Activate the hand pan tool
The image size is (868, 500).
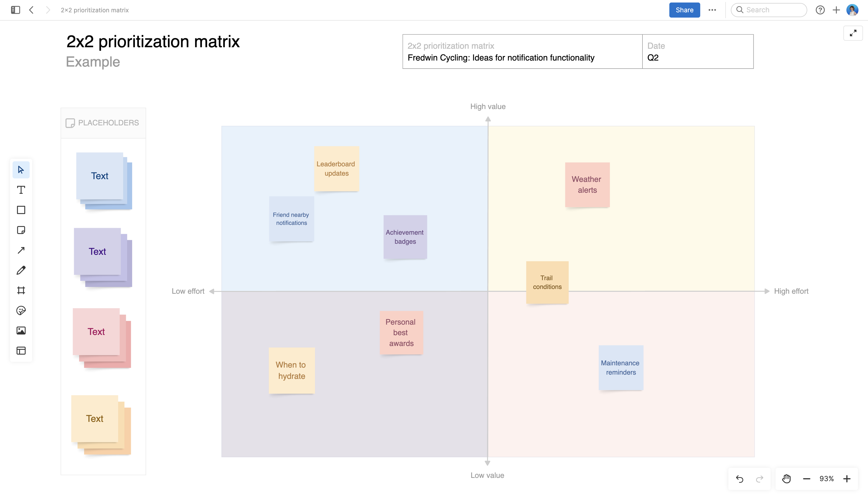[x=786, y=478]
